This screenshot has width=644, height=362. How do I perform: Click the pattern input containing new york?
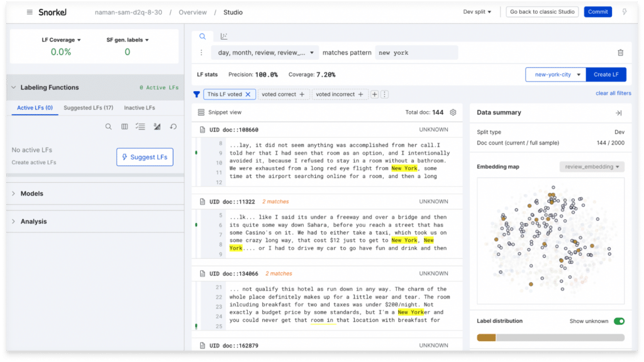point(416,53)
